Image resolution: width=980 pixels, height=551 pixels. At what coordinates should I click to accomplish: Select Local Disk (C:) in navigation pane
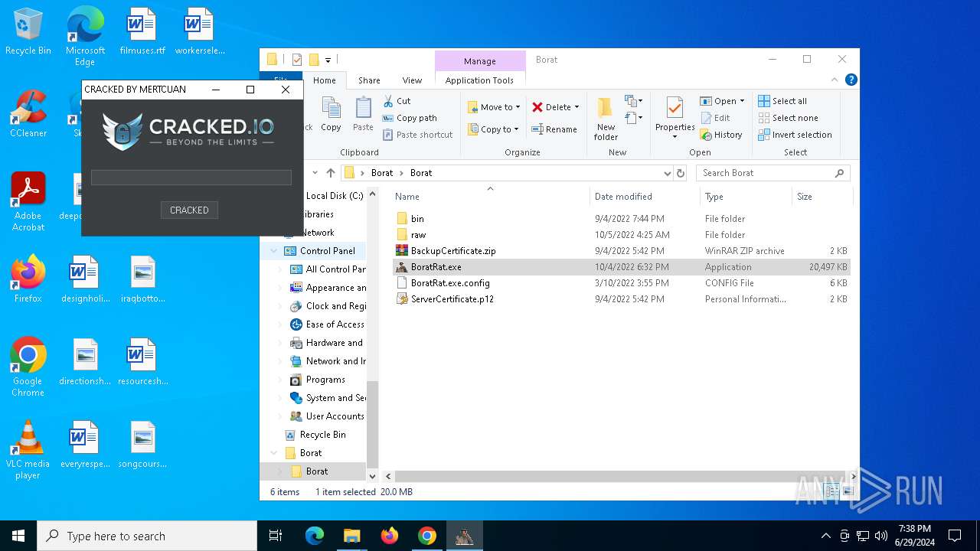click(335, 196)
